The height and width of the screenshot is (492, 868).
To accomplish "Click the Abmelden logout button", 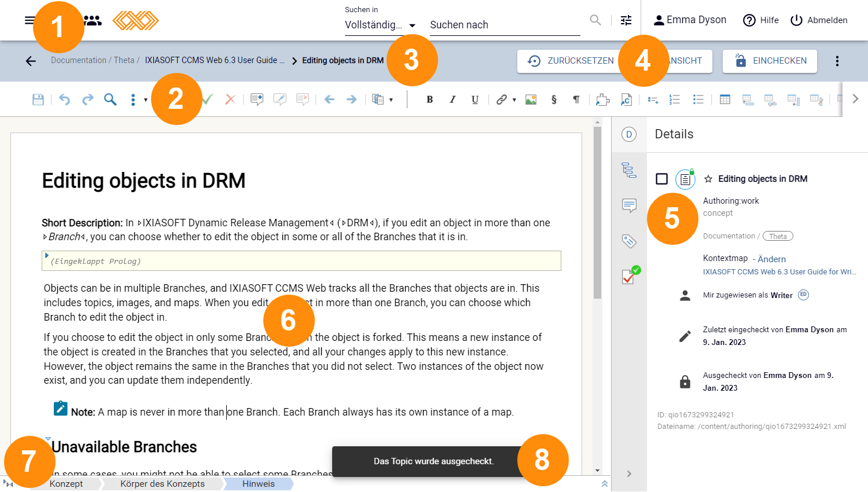I will (x=819, y=20).
